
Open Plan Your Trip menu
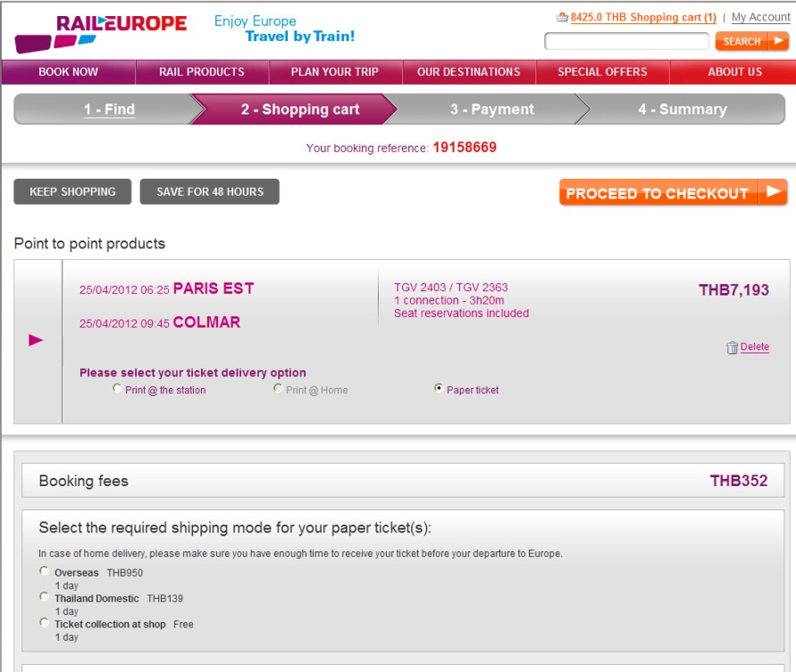click(335, 71)
